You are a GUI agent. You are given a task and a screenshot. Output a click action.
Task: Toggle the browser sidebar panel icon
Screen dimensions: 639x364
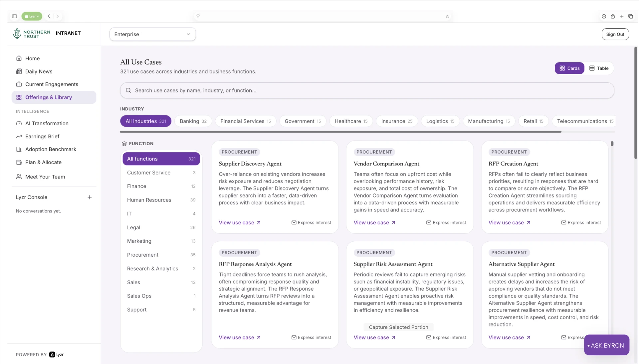[14, 16]
